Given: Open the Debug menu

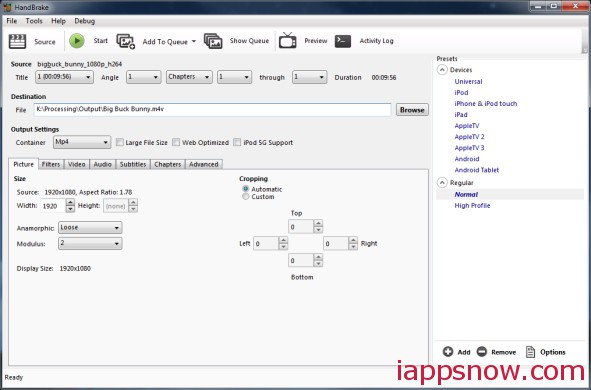Looking at the screenshot, I should coord(84,21).
